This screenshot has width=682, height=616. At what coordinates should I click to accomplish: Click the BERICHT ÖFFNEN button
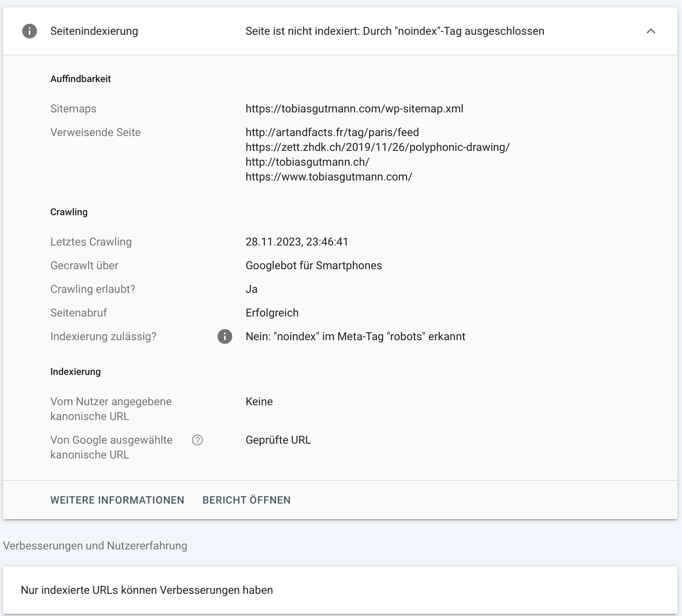246,500
